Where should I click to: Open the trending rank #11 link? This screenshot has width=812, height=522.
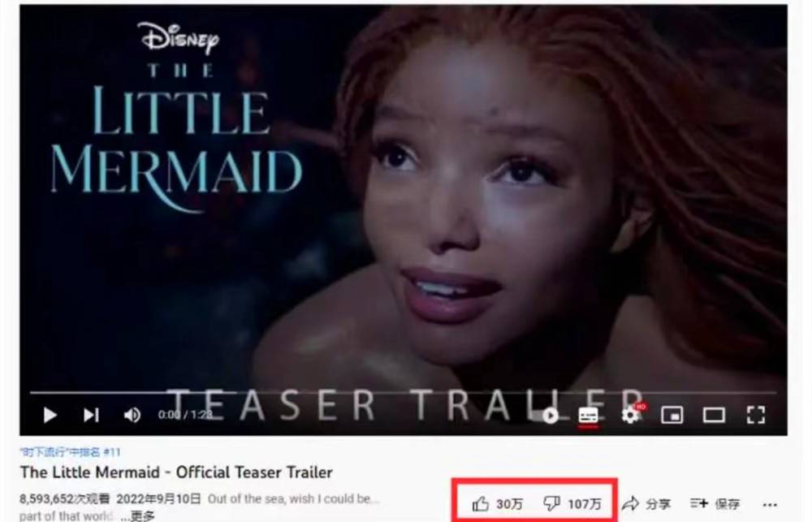click(71, 452)
